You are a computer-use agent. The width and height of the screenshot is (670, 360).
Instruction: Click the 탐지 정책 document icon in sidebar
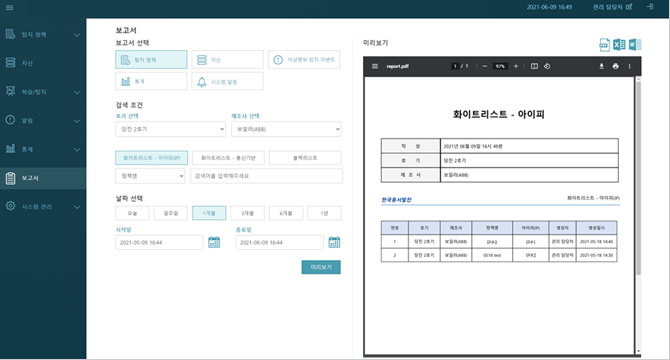[11, 34]
